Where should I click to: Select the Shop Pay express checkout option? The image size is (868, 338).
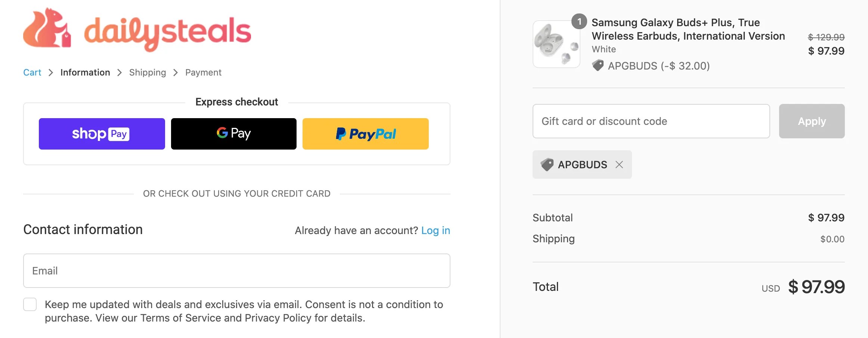pos(102,133)
